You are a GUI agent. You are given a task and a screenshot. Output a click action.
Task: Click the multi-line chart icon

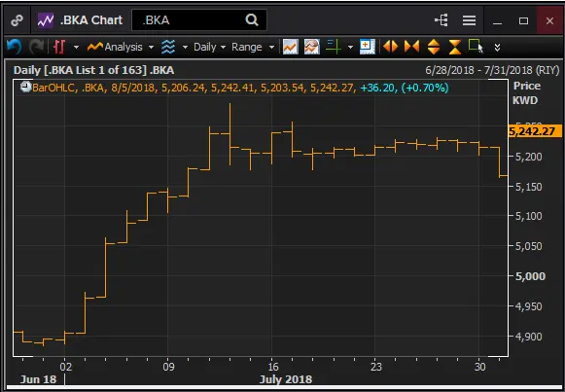click(312, 47)
